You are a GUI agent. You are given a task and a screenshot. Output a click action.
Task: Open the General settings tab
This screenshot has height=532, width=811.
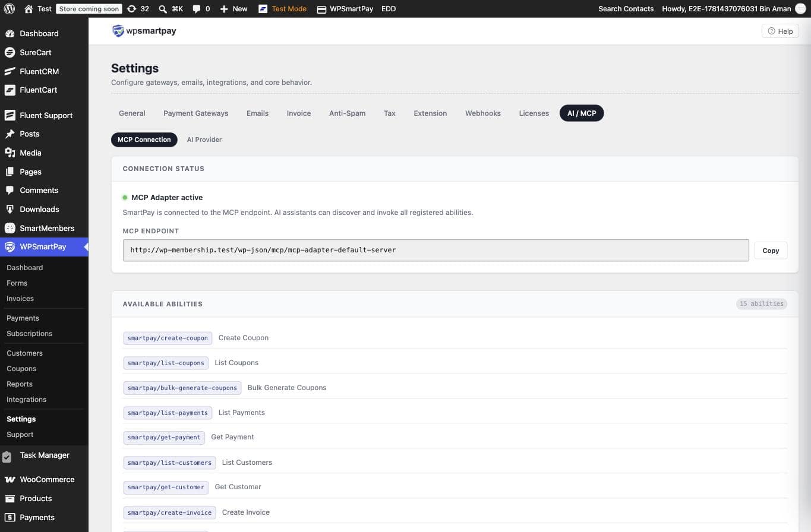click(132, 113)
